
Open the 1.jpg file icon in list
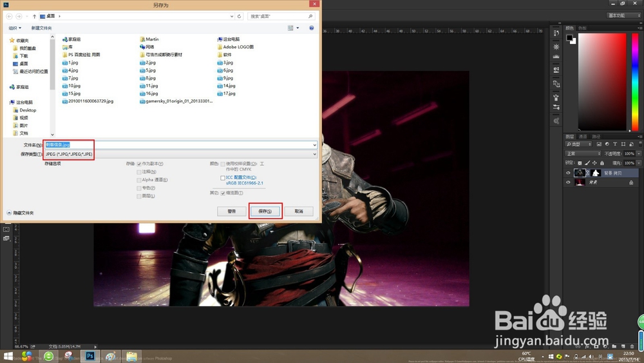(65, 63)
